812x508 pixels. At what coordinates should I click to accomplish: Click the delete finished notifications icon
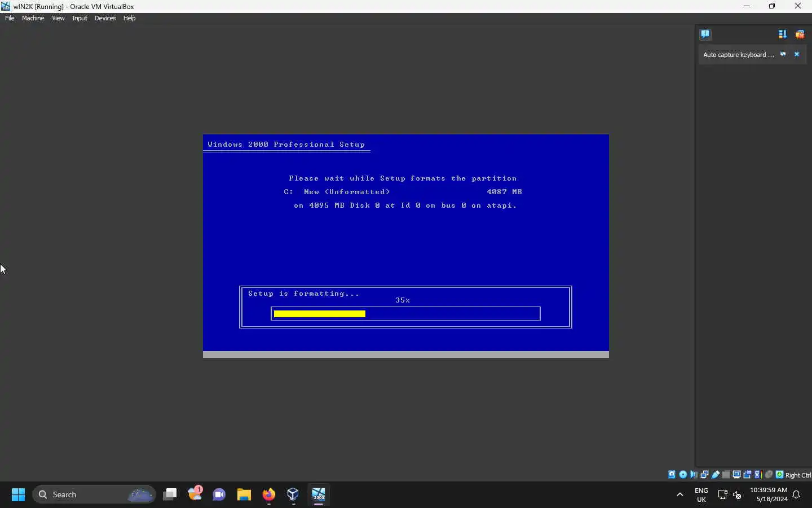coord(800,34)
